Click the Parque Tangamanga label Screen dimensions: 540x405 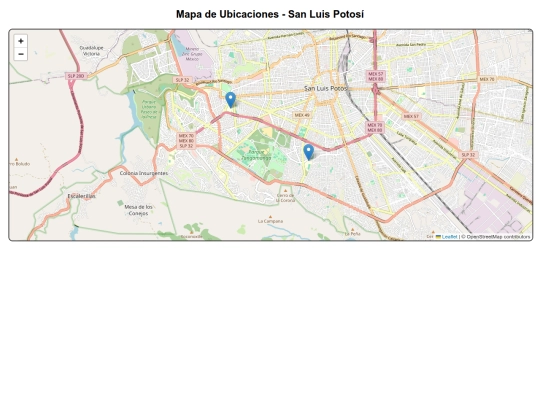coord(256,155)
